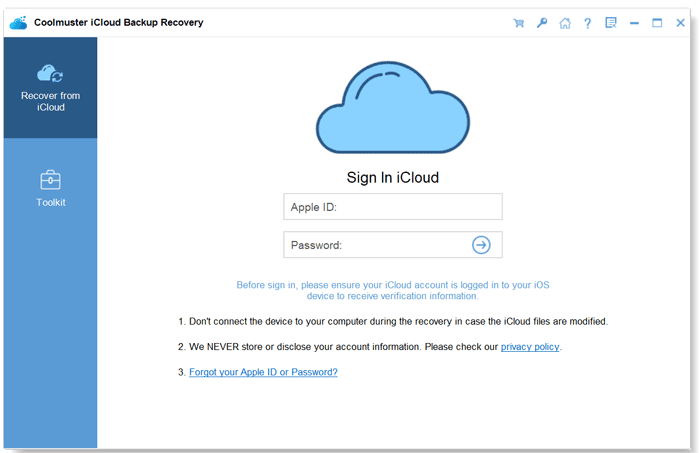Click the 'Before sign in, please ensure' notice
The width and height of the screenshot is (700, 453).
point(393,291)
